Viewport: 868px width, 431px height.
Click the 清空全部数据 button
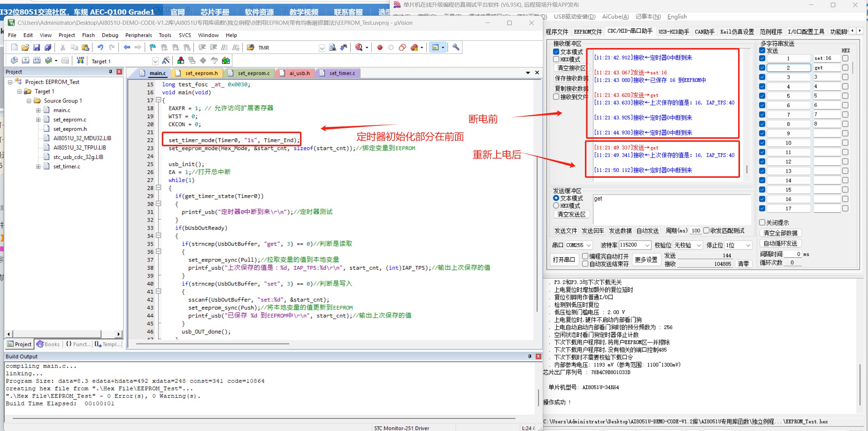781,233
